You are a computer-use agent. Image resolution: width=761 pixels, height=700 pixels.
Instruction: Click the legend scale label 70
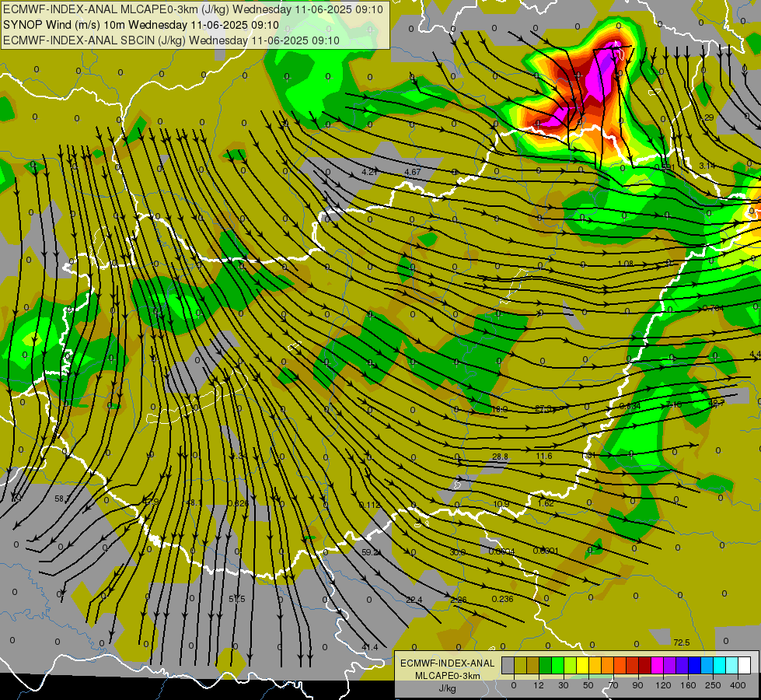[613, 685]
